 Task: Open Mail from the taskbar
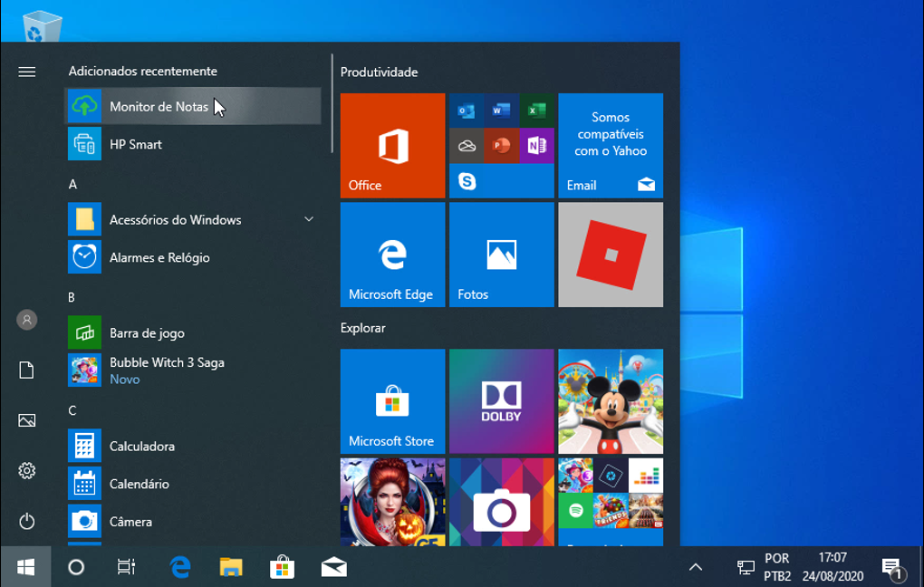click(333, 567)
